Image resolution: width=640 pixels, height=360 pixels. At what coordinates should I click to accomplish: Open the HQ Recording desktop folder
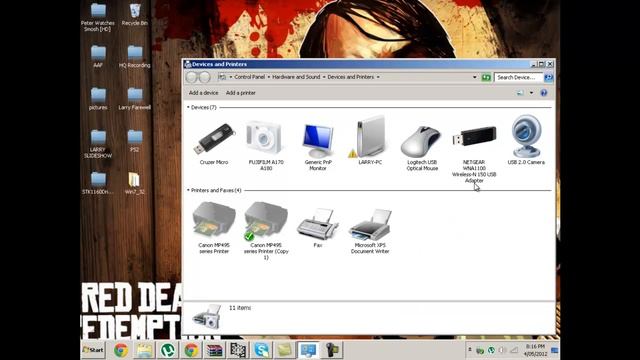tap(135, 57)
